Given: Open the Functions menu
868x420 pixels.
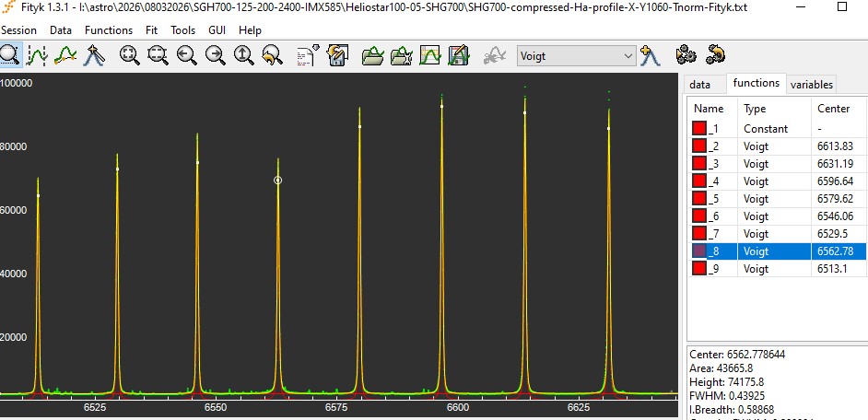Looking at the screenshot, I should point(109,30).
